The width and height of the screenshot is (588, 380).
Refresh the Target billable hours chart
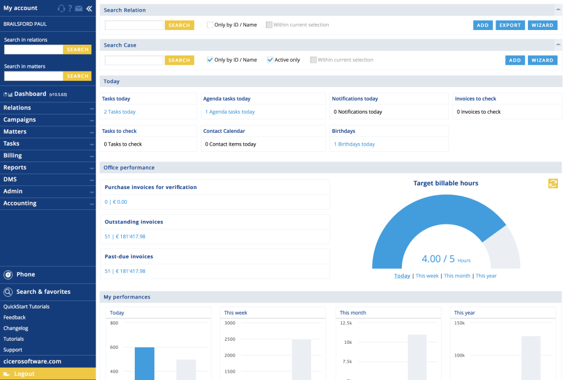[553, 184]
